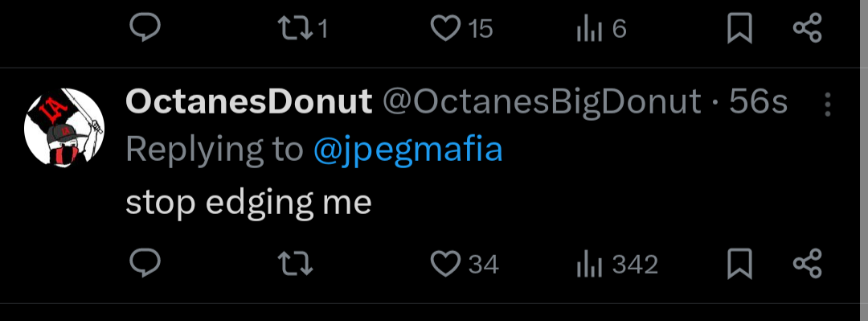The width and height of the screenshot is (868, 321).
Task: Open the 56s timestamp permalink
Action: click(x=758, y=102)
